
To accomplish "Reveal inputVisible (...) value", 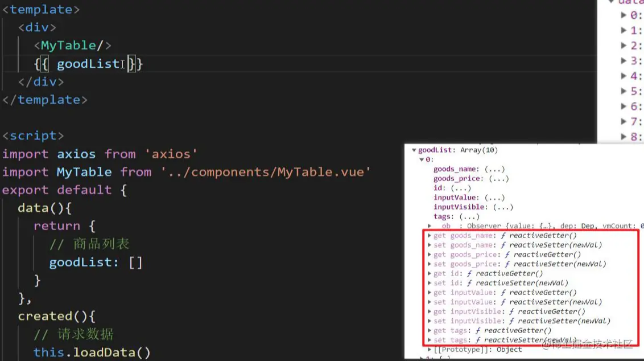I will click(x=503, y=207).
